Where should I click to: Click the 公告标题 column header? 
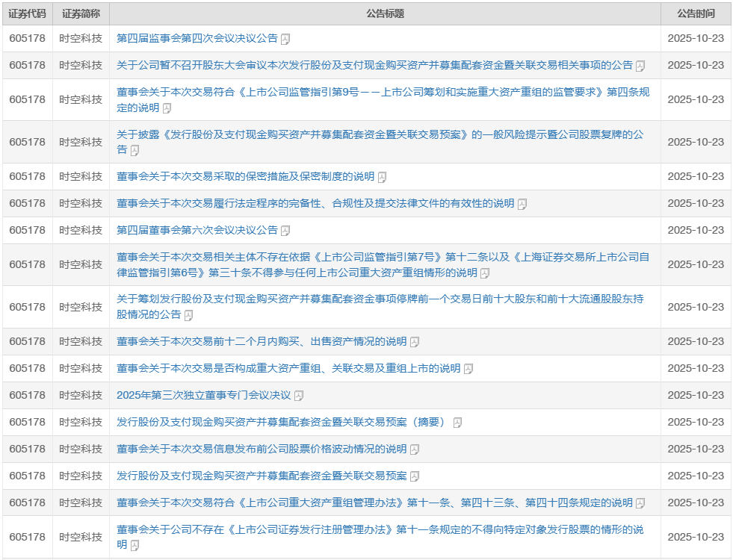click(x=385, y=13)
